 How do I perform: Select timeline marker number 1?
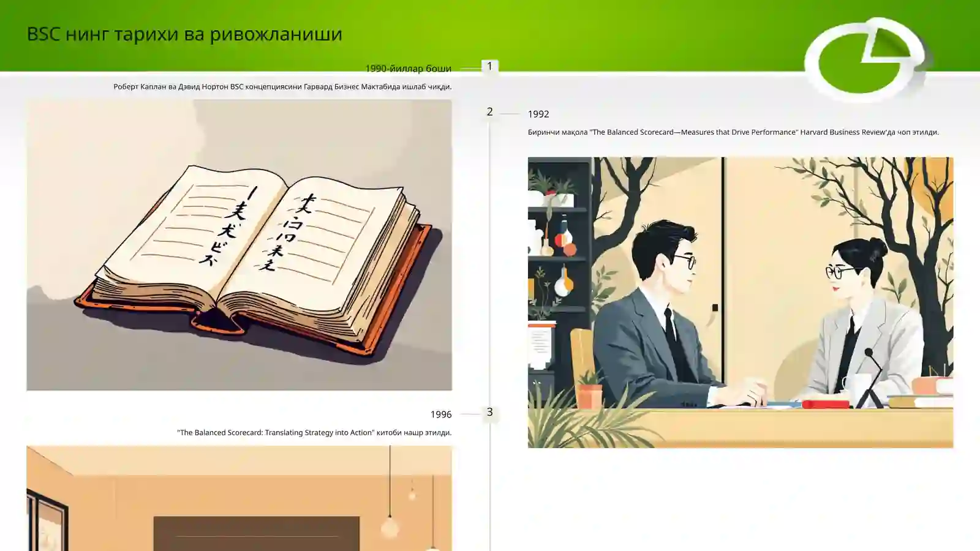tap(489, 66)
